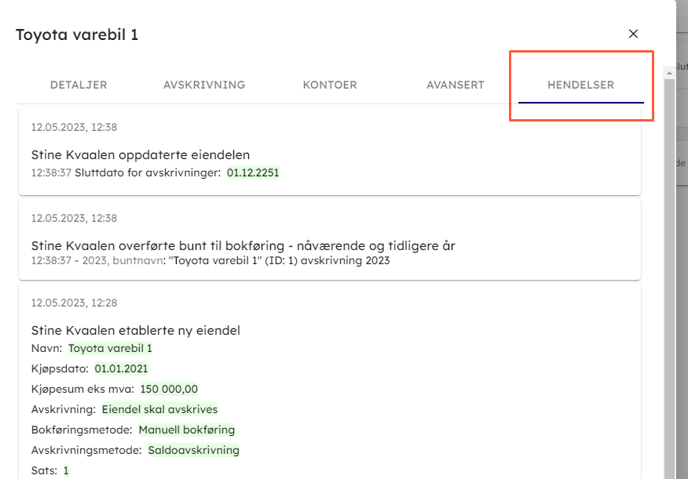
Task: Close the Toyota varebil 1 dialog
Action: [633, 34]
